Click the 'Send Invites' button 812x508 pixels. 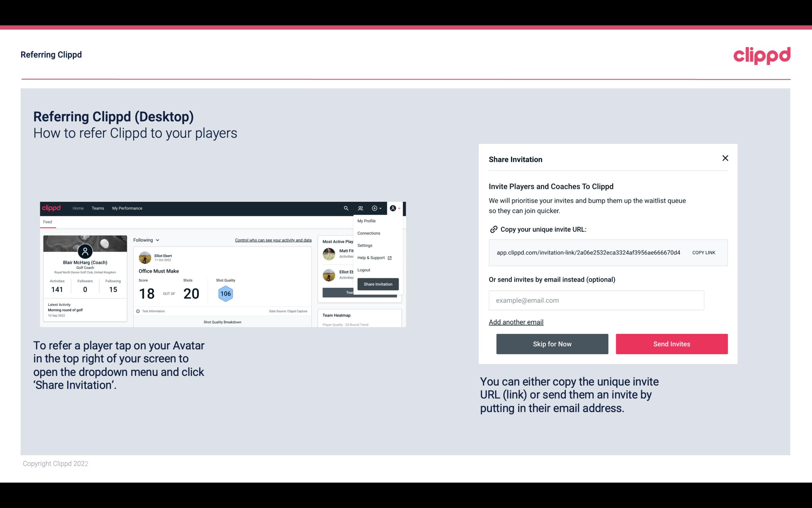tap(672, 343)
